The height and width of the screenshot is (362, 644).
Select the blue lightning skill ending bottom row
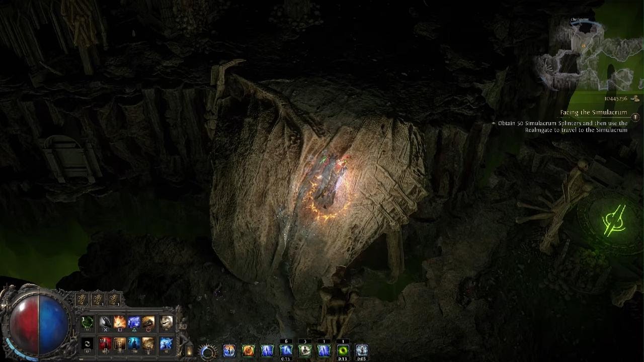click(x=166, y=344)
